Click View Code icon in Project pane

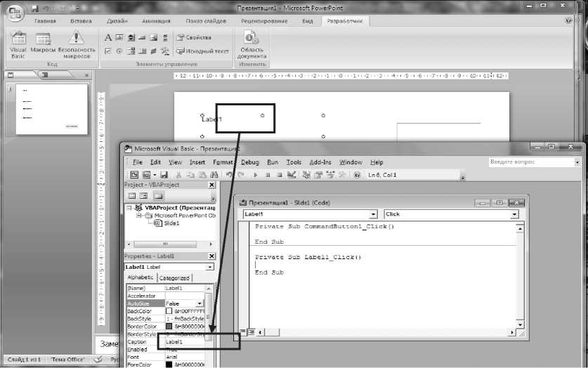132,196
